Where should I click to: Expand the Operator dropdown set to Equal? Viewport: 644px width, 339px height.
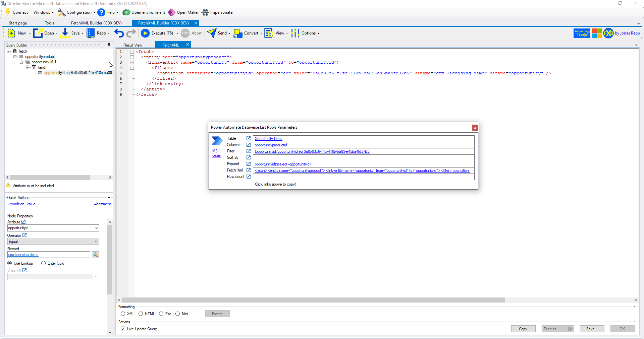coord(96,242)
